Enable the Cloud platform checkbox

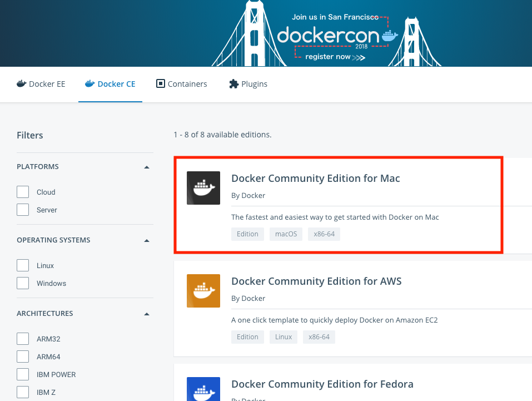click(23, 192)
